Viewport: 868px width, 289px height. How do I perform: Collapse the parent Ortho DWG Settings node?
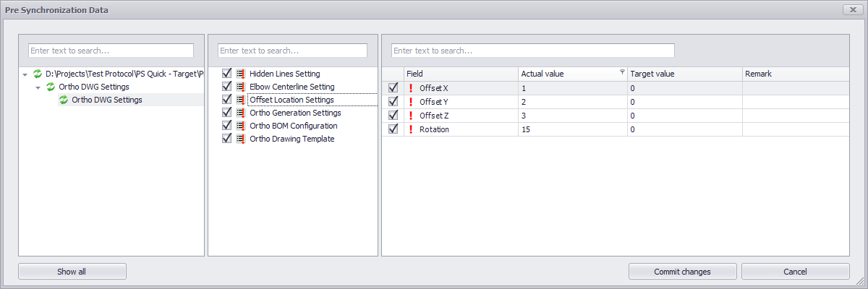(38, 87)
